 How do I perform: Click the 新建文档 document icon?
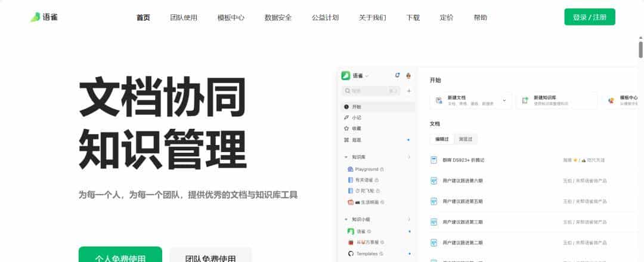[x=439, y=100]
